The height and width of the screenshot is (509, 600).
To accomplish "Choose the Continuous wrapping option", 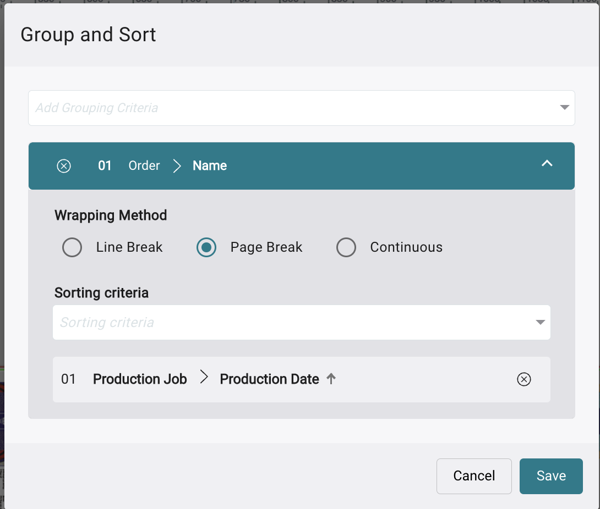I will pyautogui.click(x=346, y=247).
